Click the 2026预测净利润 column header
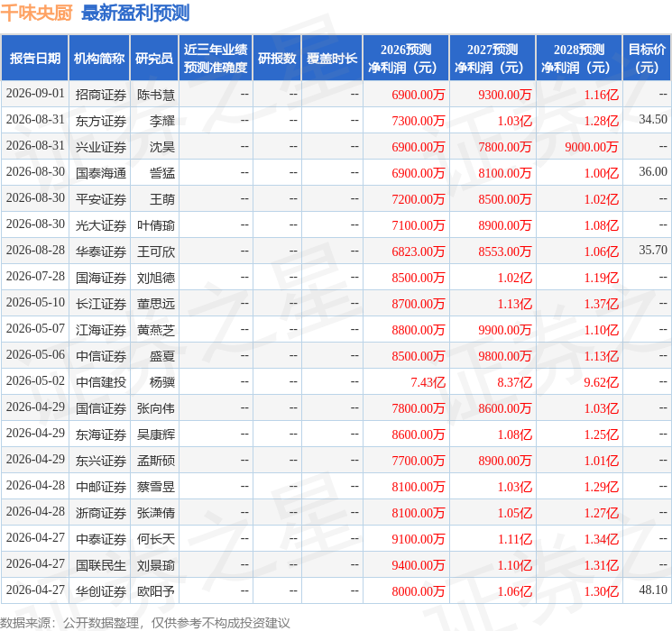The width and height of the screenshot is (672, 631). coord(406,59)
